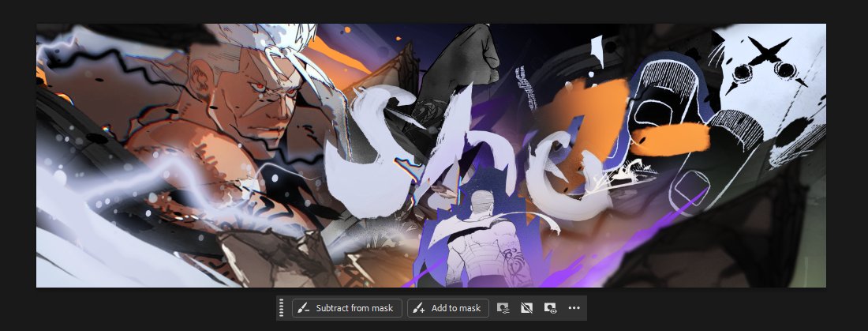
Task: Click the Add to mask button
Action: click(448, 308)
